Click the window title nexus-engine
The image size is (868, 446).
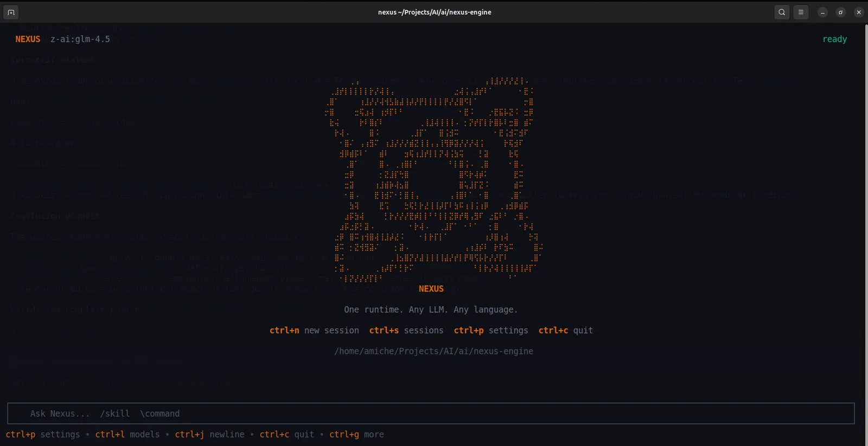(x=435, y=12)
